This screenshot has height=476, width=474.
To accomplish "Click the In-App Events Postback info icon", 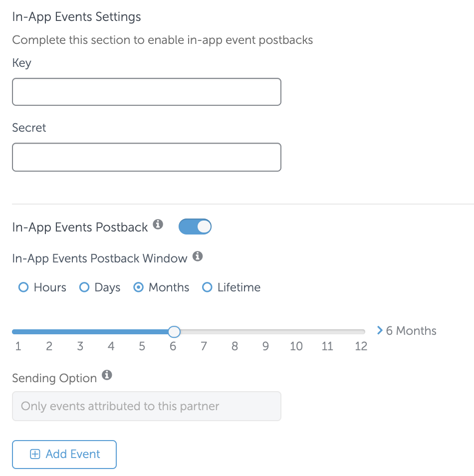I will [158, 225].
